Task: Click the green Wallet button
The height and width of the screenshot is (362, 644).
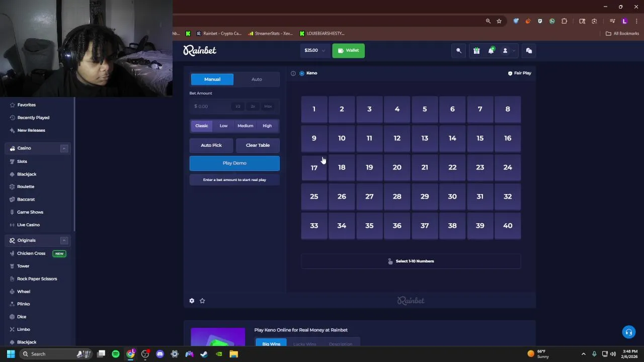Action: [348, 50]
